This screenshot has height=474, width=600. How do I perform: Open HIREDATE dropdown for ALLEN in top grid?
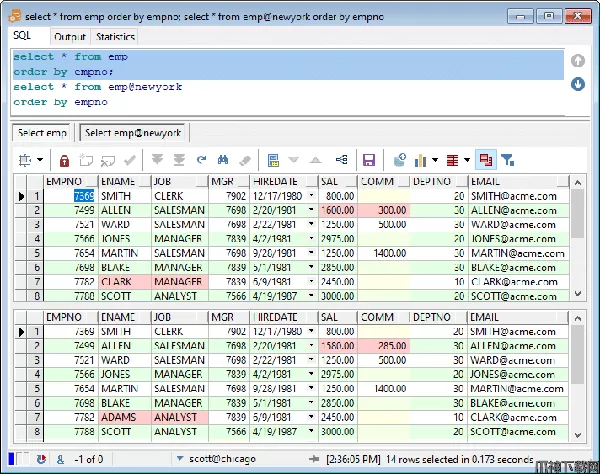coord(311,211)
